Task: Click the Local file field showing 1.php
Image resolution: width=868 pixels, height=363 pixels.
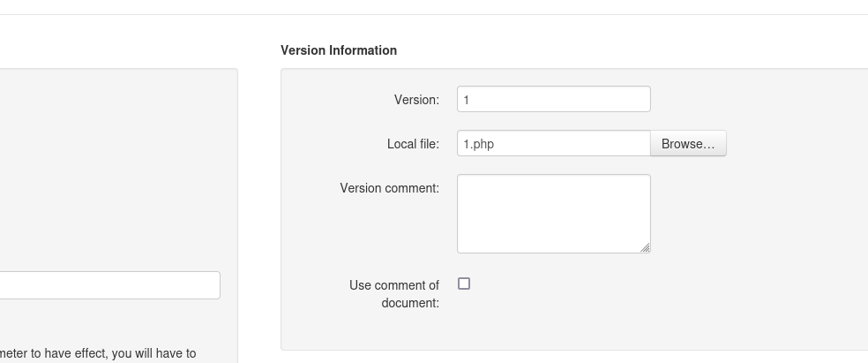Action: click(x=553, y=143)
